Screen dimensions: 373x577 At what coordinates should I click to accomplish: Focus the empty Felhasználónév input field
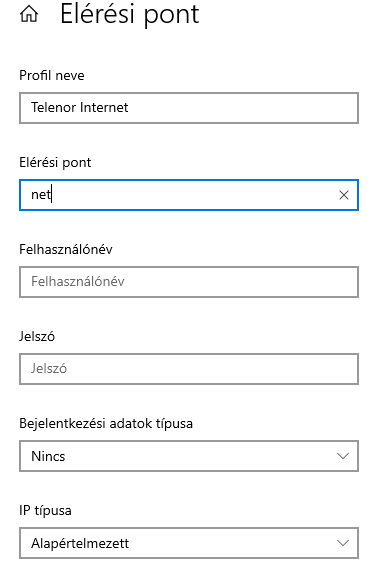pyautogui.click(x=189, y=282)
